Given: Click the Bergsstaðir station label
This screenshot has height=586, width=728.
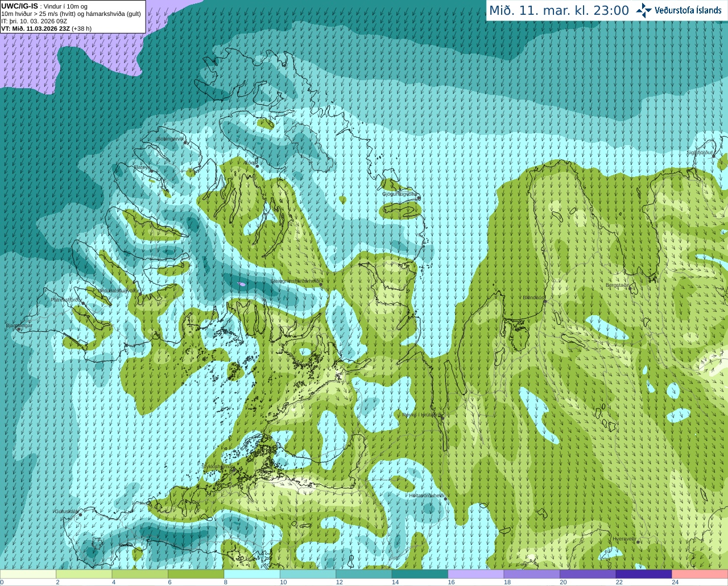Looking at the screenshot, I should tap(618, 285).
